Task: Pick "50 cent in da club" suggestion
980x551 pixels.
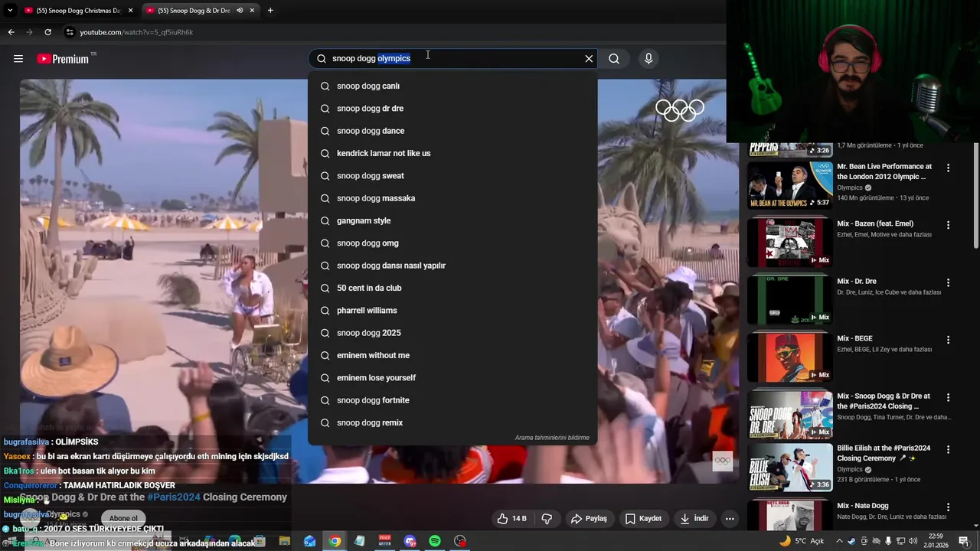Action: point(452,288)
